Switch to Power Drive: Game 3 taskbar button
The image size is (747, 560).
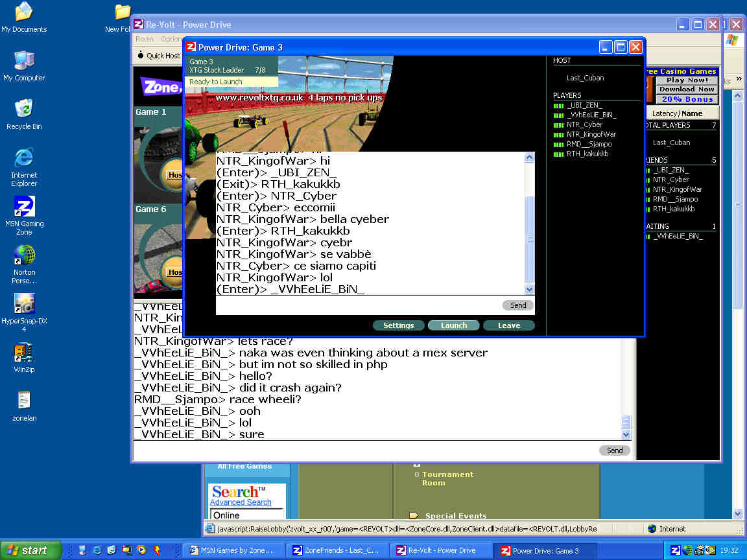[545, 550]
